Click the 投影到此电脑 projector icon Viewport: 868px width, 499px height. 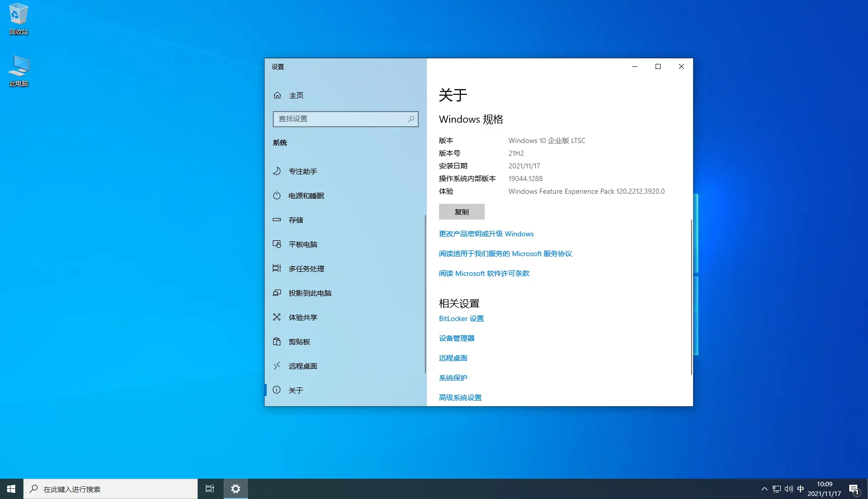point(277,293)
